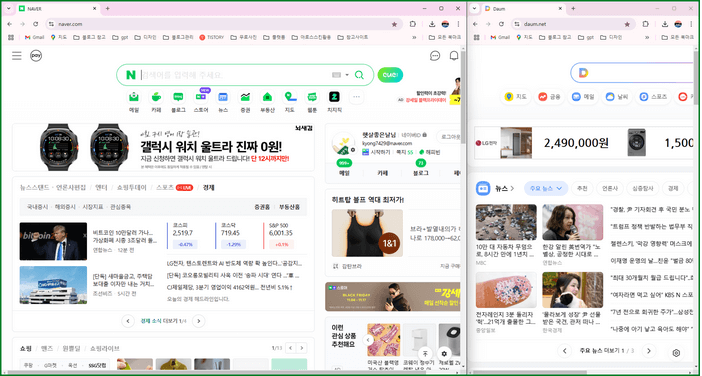Open Naver 메일 shortcut icon
The width and height of the screenshot is (702, 376).
point(134,97)
